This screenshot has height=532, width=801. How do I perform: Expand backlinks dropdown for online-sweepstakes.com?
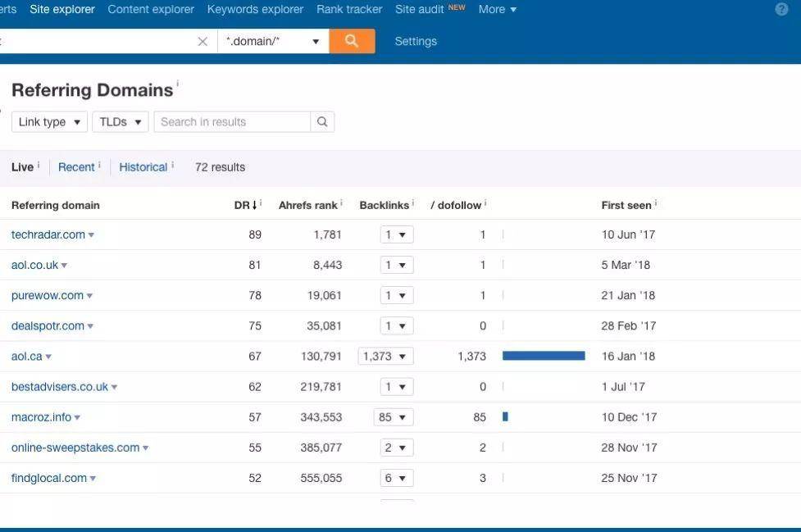click(x=397, y=448)
